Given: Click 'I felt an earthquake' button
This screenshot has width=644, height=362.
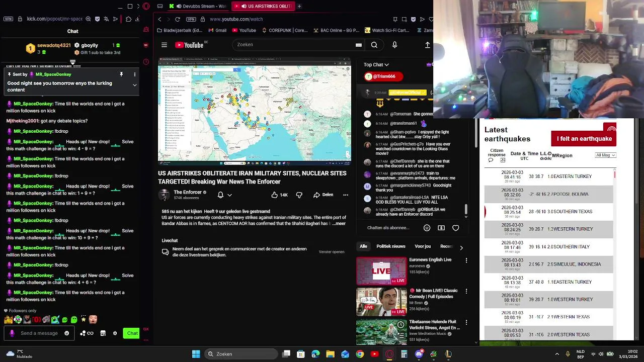Looking at the screenshot, I should coord(584,139).
